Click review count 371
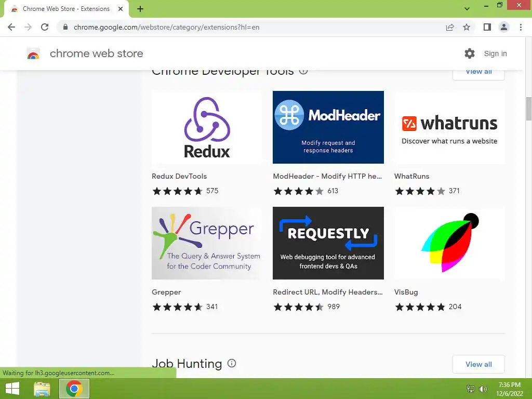Screen dimensions: 532x399 click(454, 191)
